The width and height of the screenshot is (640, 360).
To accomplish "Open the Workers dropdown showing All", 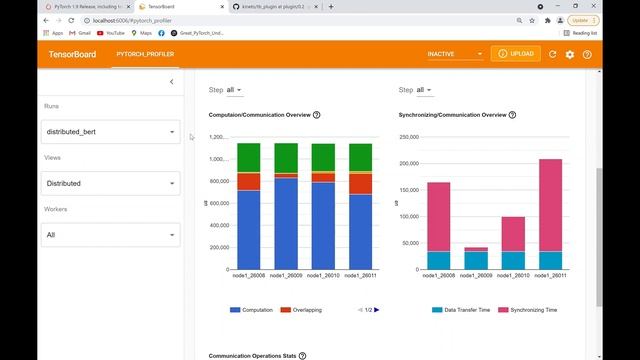I will (x=110, y=235).
